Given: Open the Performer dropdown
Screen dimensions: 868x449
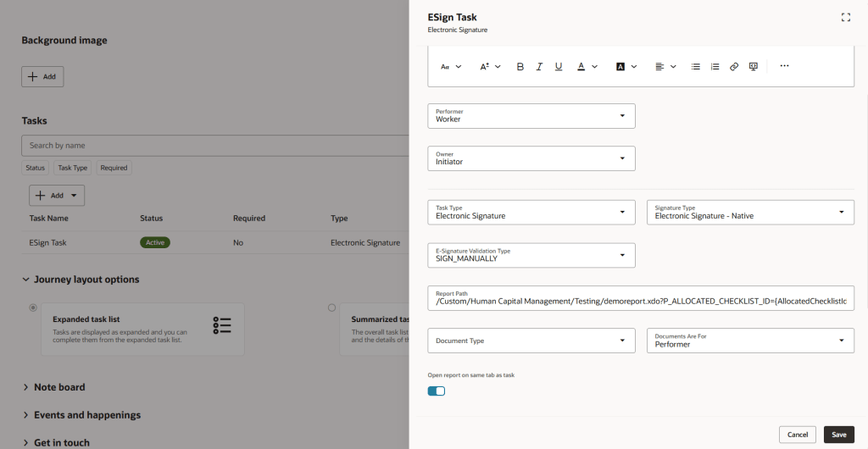Looking at the screenshot, I should 531,116.
